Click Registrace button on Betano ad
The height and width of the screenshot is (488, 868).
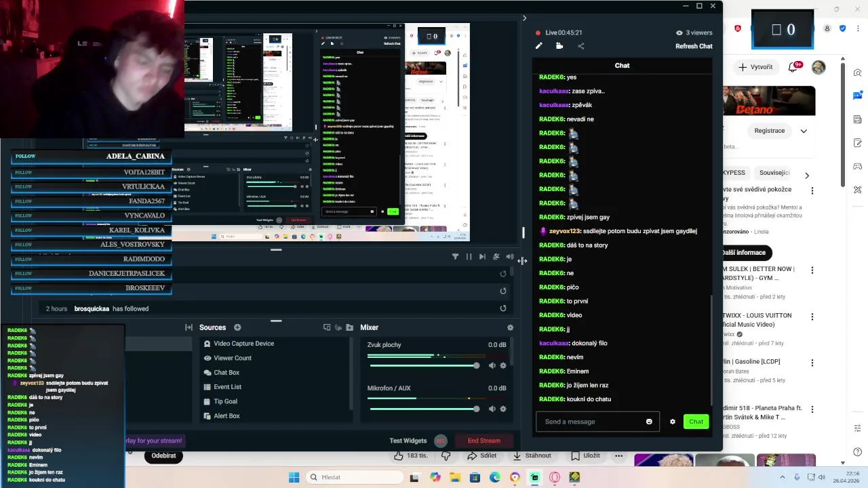pos(770,131)
